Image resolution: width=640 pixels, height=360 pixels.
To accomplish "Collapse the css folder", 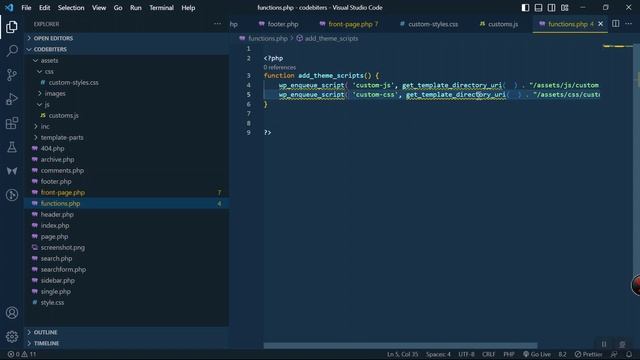I will coord(127,71).
